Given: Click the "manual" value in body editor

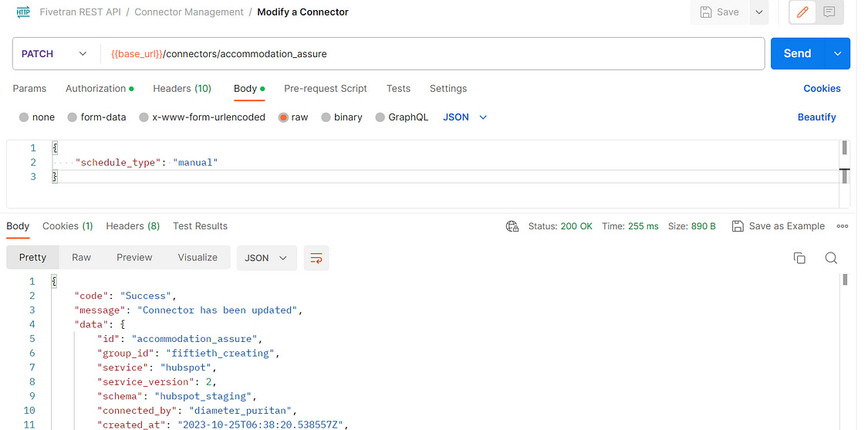Looking at the screenshot, I should [196, 162].
